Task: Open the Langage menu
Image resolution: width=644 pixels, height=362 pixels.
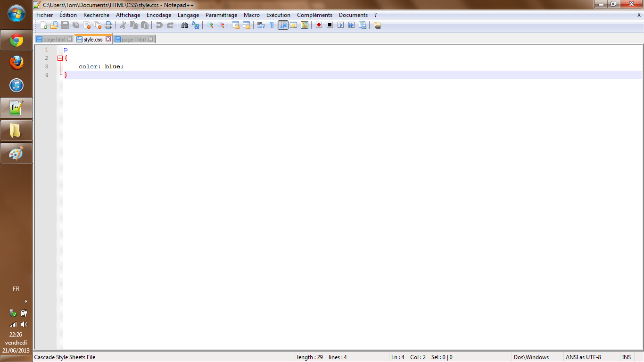Action: coord(188,15)
